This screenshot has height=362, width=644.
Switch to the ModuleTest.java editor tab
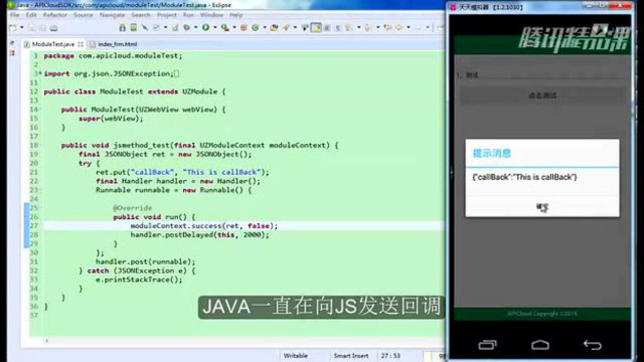click(53, 44)
